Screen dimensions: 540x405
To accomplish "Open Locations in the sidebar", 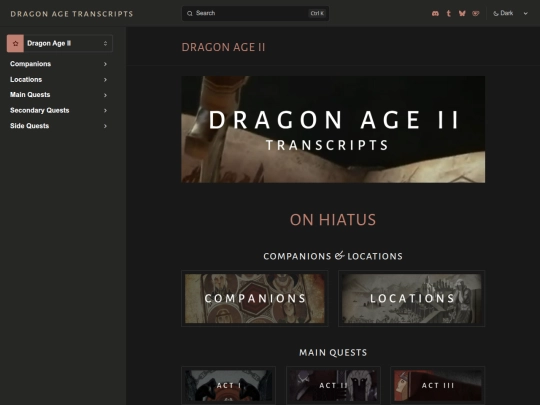I will click(26, 80).
